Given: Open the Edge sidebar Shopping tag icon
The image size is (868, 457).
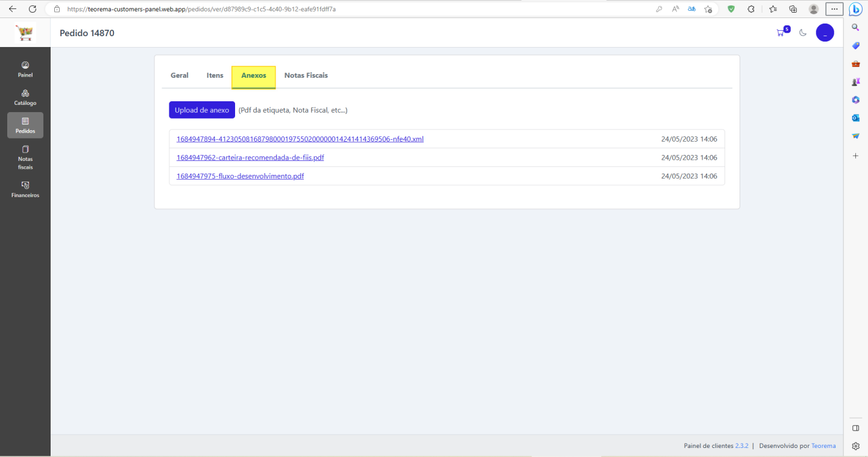Looking at the screenshot, I should [855, 46].
